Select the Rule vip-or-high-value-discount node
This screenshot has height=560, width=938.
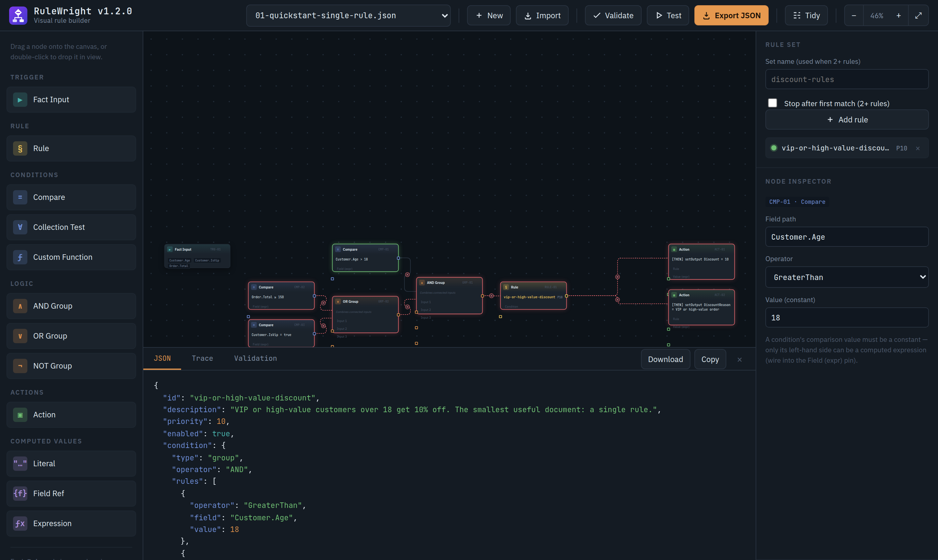pyautogui.click(x=533, y=296)
